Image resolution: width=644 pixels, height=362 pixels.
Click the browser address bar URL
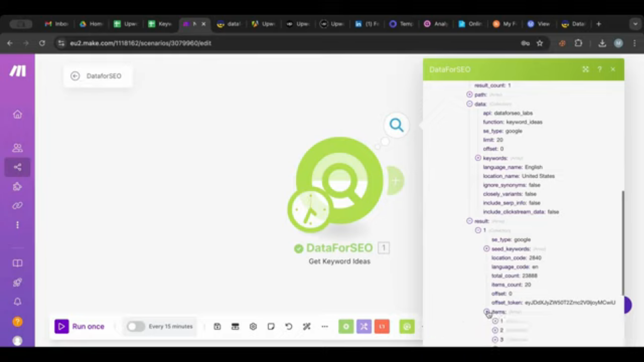click(140, 43)
